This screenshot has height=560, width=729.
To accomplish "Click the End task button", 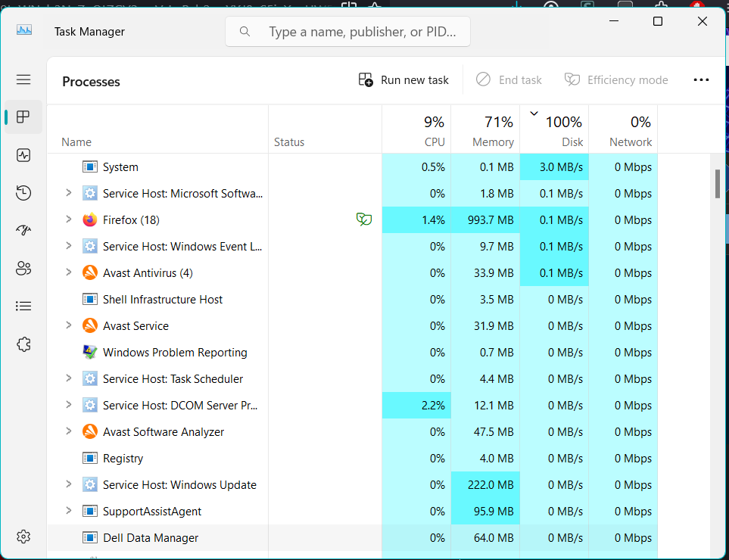I will 509,80.
